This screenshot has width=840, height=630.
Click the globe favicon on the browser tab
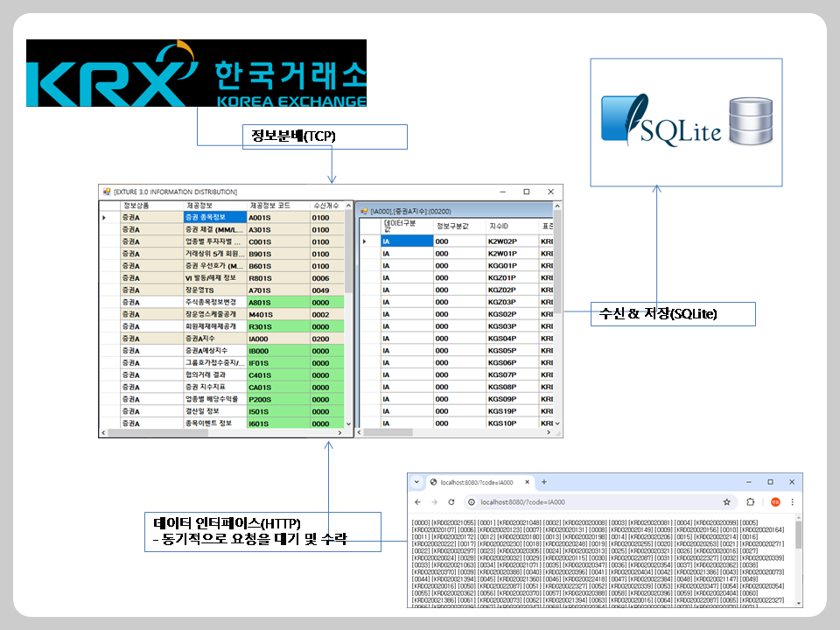click(x=433, y=482)
